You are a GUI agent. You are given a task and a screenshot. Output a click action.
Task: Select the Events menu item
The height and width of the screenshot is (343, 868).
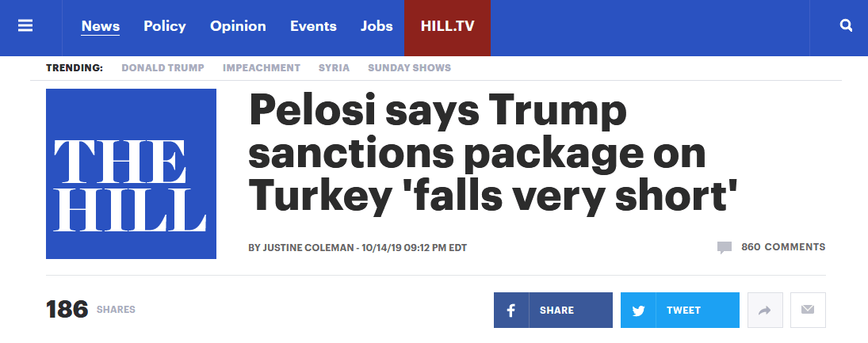(x=313, y=26)
